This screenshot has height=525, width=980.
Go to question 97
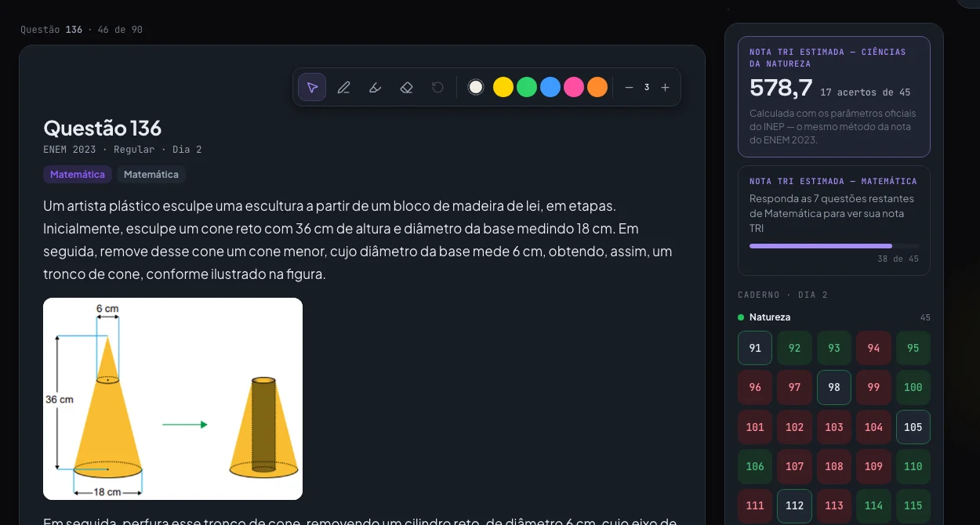pos(794,387)
